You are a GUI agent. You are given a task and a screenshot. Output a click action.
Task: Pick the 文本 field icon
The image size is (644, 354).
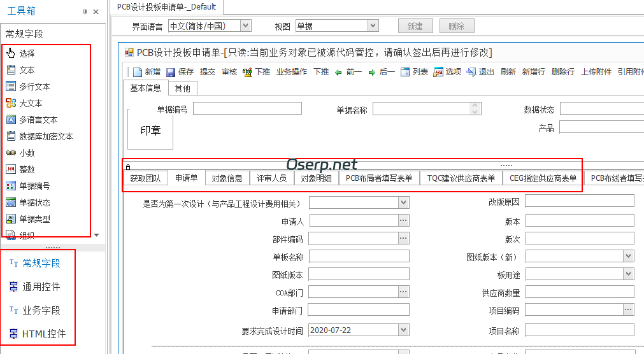point(11,70)
